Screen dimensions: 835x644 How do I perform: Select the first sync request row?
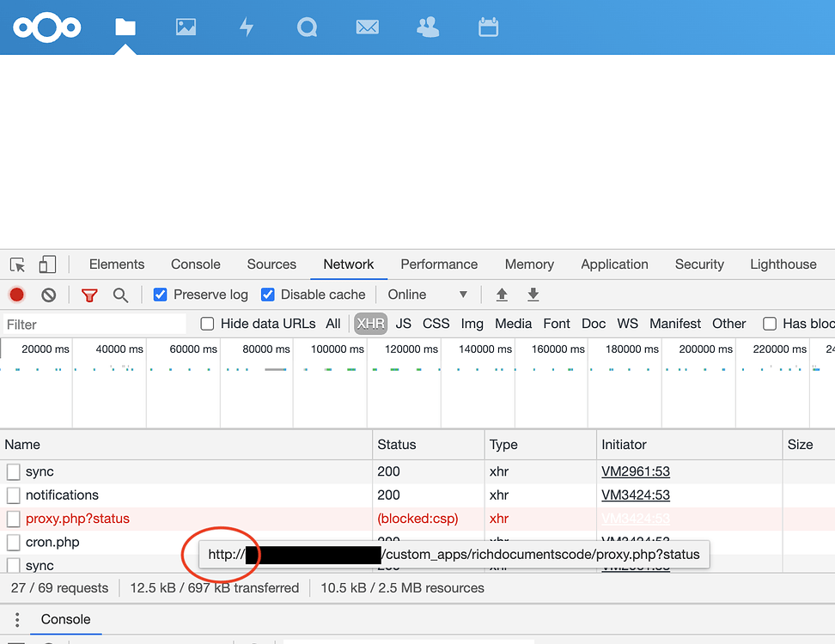(417, 471)
